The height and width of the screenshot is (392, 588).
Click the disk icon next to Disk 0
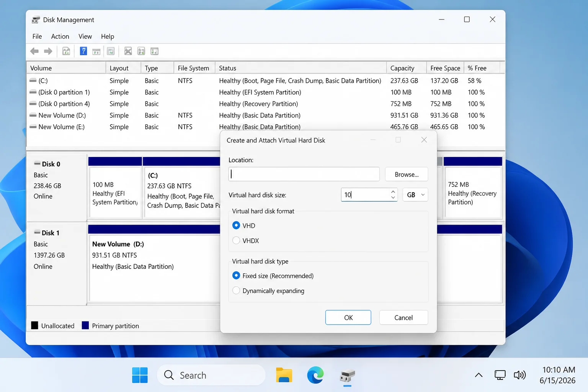[37, 164]
